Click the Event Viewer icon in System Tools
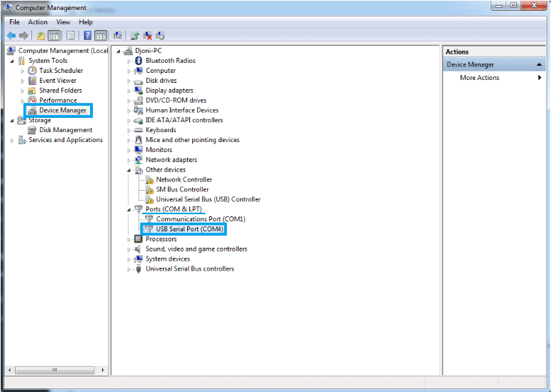This screenshot has width=552, height=392. coord(32,81)
